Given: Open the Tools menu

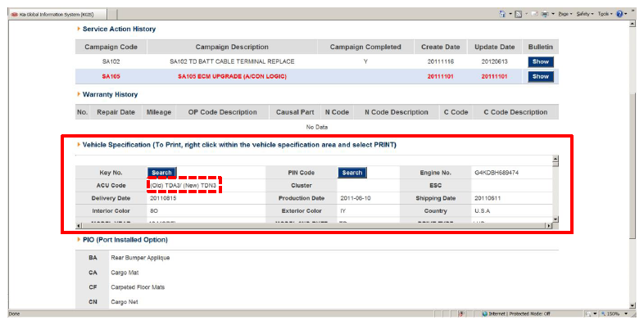Looking at the screenshot, I should [x=605, y=14].
